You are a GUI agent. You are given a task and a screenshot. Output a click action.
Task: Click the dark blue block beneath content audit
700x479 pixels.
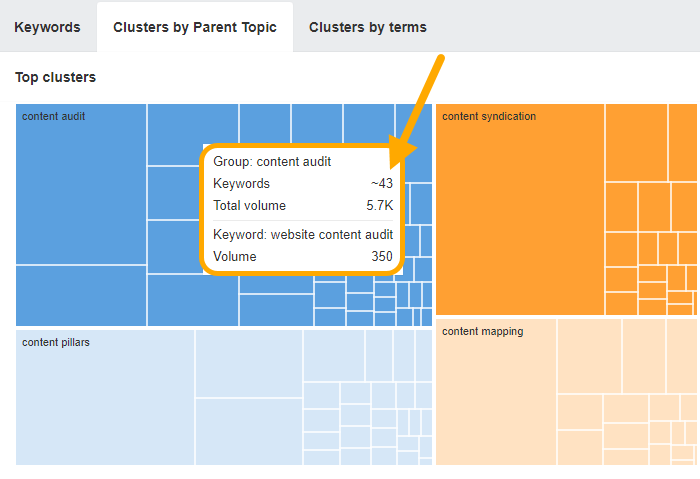click(81, 296)
